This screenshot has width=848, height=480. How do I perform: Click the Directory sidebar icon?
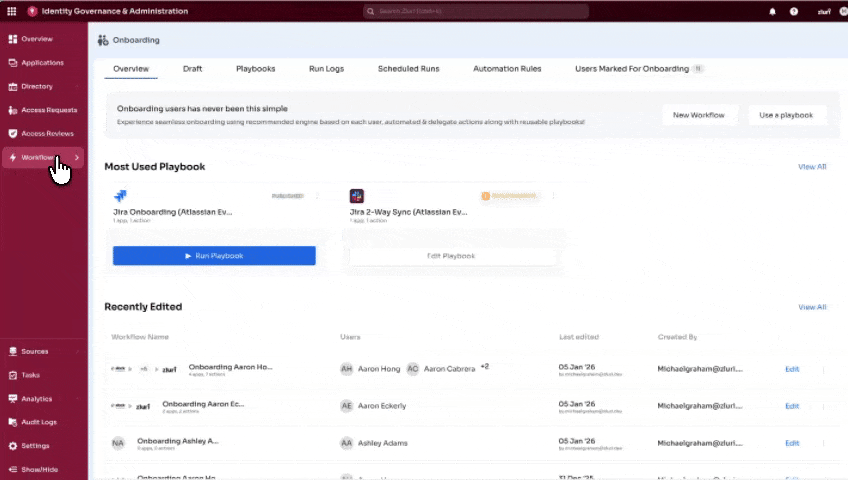coord(12,86)
